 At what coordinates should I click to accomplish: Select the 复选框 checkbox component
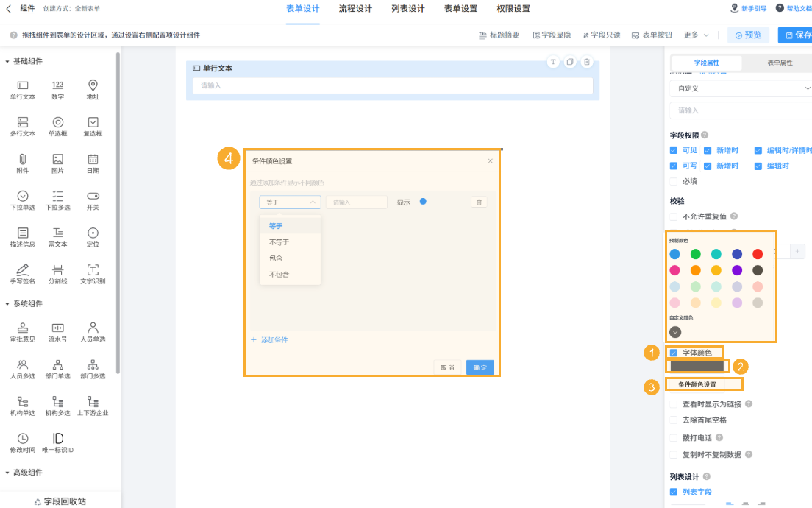tap(93, 127)
